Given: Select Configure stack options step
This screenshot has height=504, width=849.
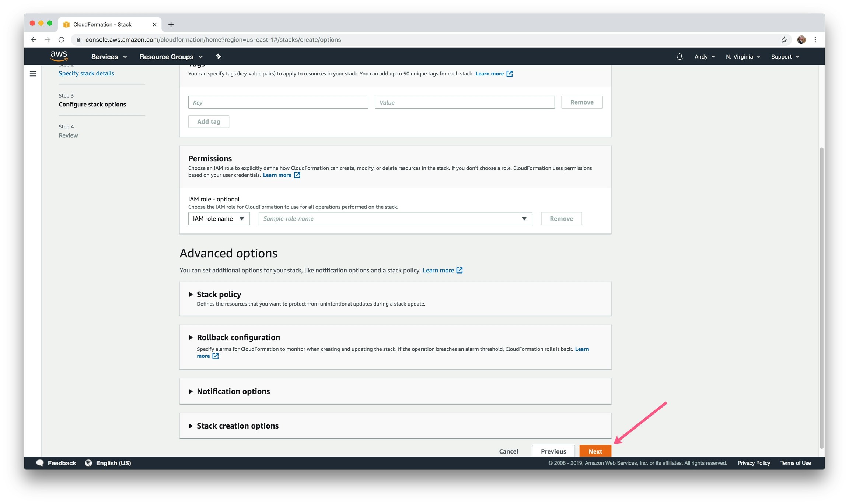Looking at the screenshot, I should [x=92, y=104].
